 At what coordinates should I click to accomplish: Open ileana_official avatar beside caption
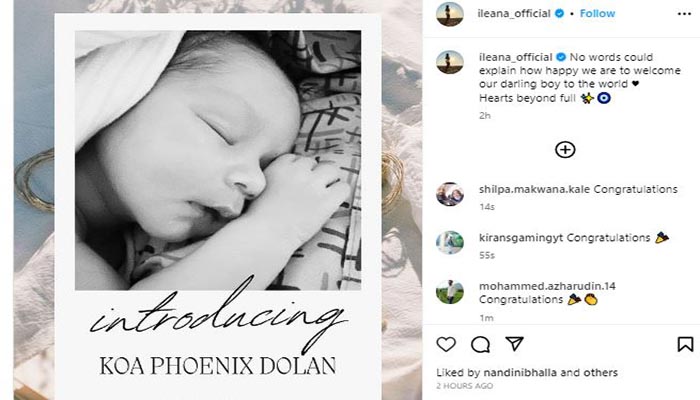pos(450,62)
